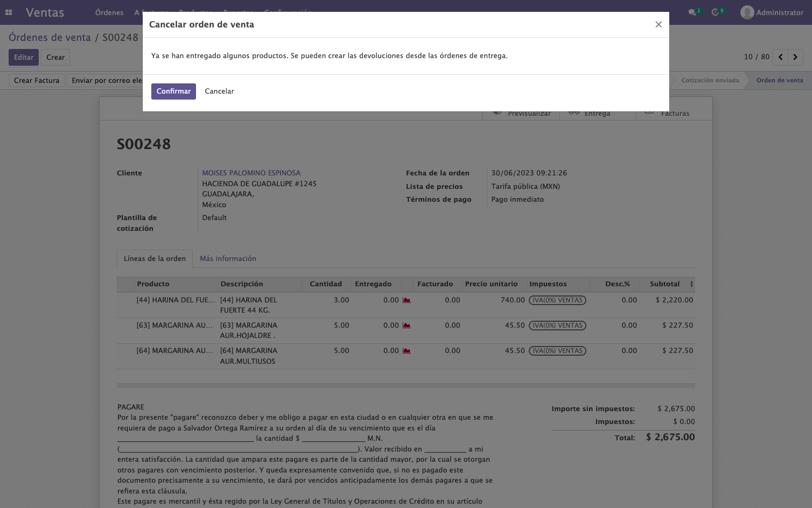Image resolution: width=812 pixels, height=508 pixels.
Task: Click the Administrator user avatar
Action: coord(747,12)
